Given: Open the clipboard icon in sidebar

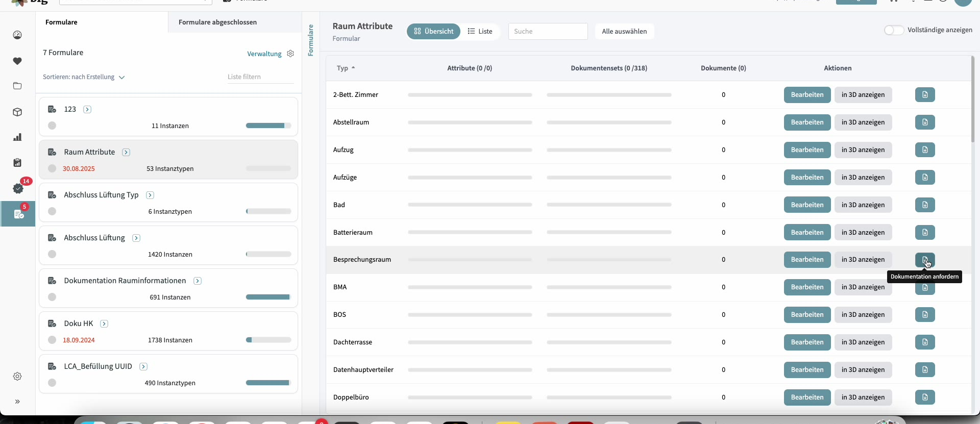Looking at the screenshot, I should click(17, 163).
